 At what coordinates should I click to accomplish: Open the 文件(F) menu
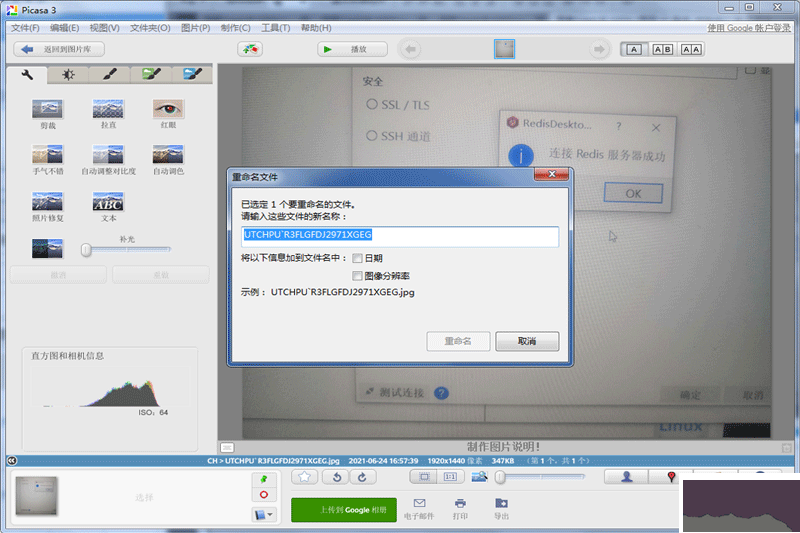click(x=26, y=28)
